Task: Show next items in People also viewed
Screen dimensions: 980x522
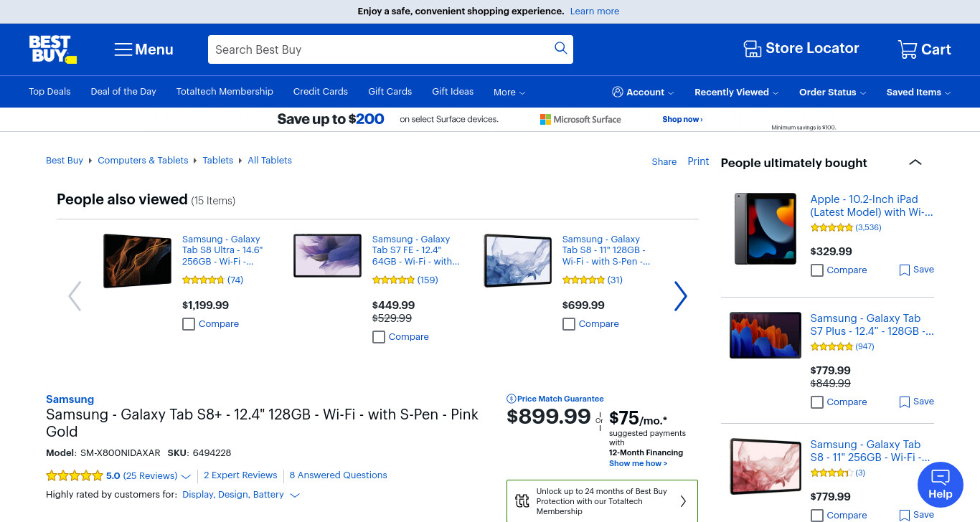Action: 680,295
